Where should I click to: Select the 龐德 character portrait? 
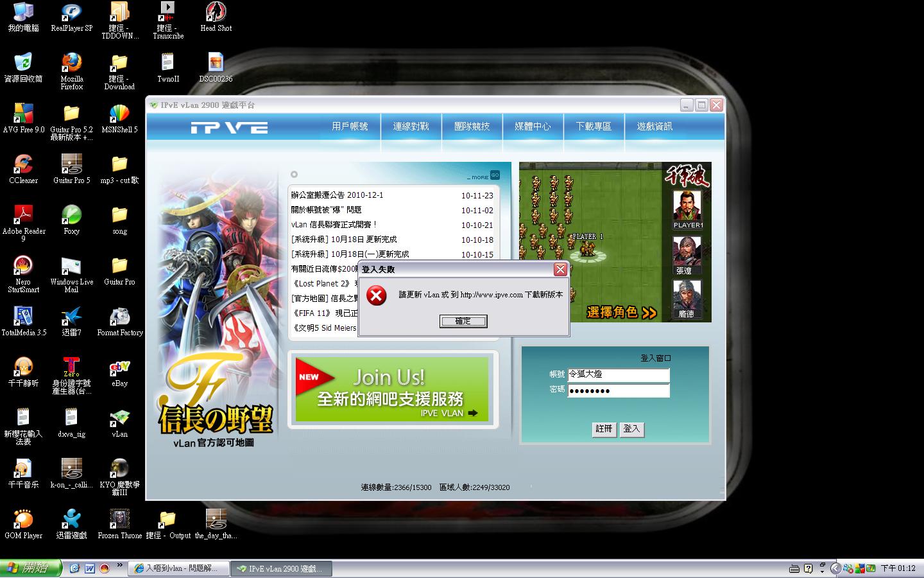[x=687, y=299]
